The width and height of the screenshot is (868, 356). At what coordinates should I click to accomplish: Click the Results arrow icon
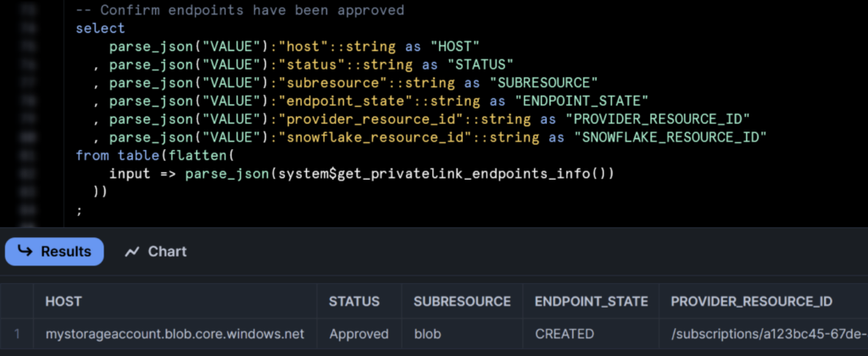click(25, 251)
